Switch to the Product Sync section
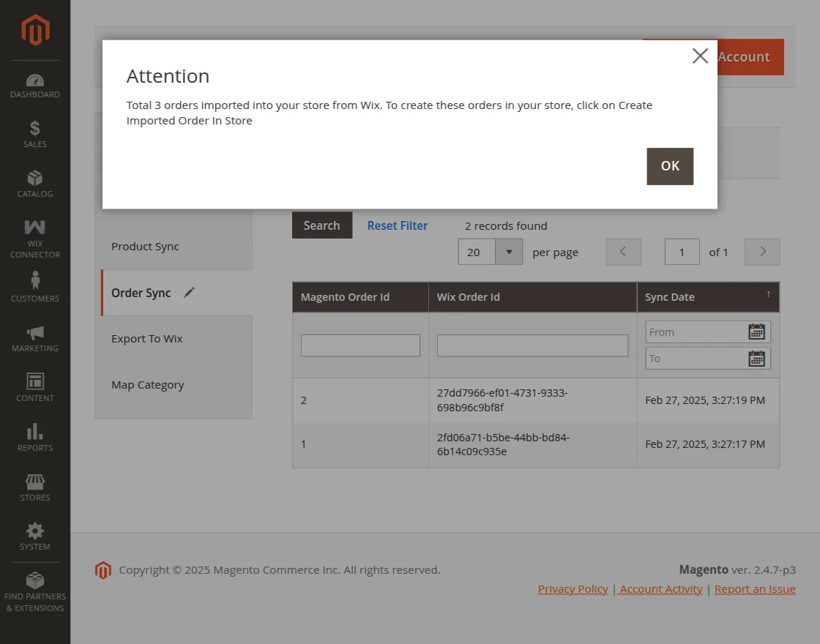Screen dimensions: 820x644 [x=145, y=247]
